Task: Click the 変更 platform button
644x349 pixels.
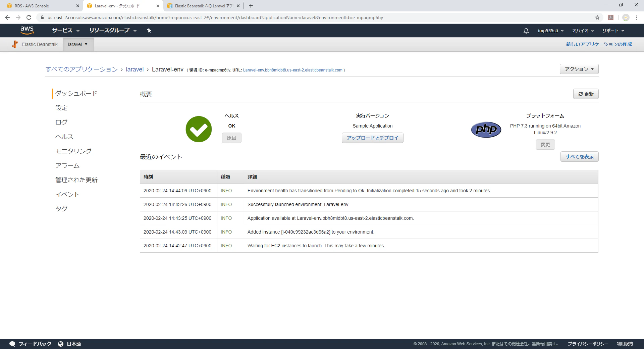Action: click(x=545, y=145)
